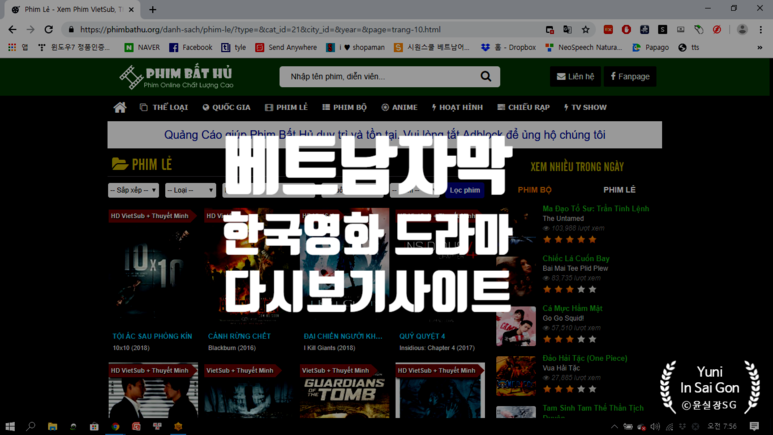Viewport: 773px width, 435px height.
Task: Open the Papago bookmark
Action: tap(651, 47)
